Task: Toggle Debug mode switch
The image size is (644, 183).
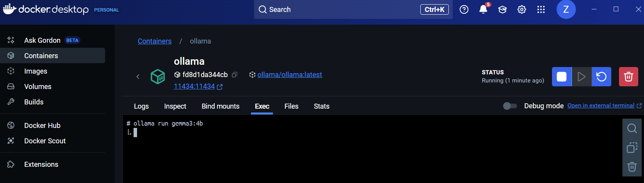Action: pyautogui.click(x=510, y=106)
